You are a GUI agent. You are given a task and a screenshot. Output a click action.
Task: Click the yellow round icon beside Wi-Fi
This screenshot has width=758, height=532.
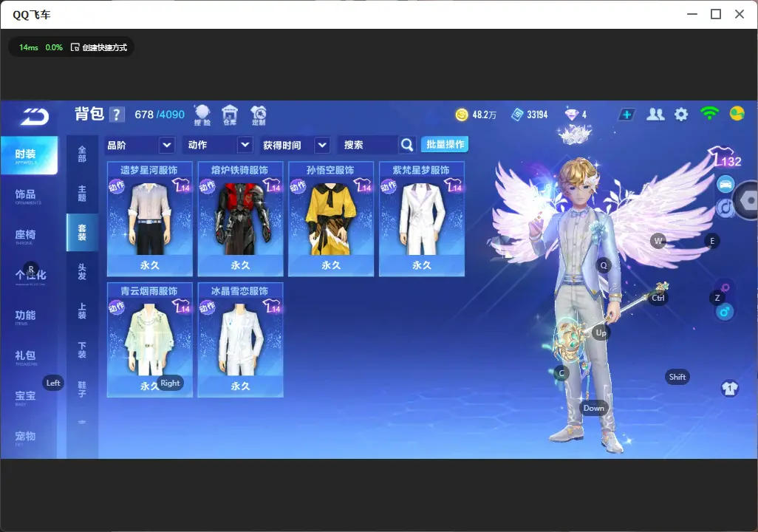point(737,114)
